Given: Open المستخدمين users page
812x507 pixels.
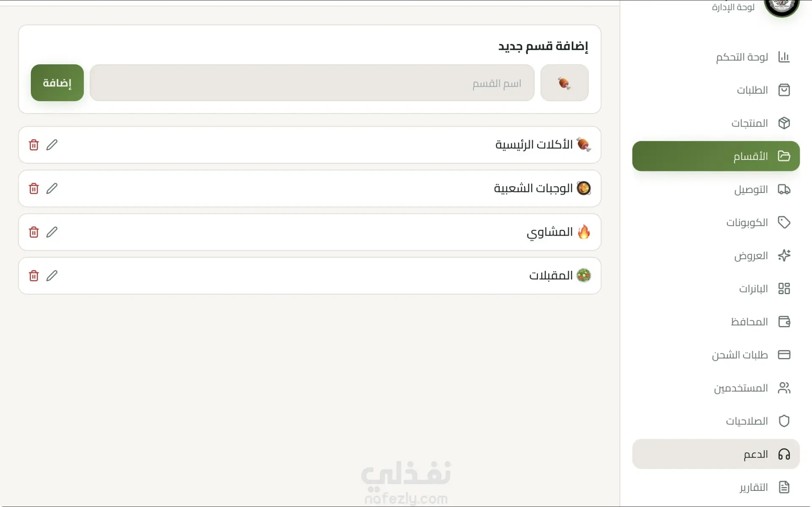Looking at the screenshot, I should point(752,388).
